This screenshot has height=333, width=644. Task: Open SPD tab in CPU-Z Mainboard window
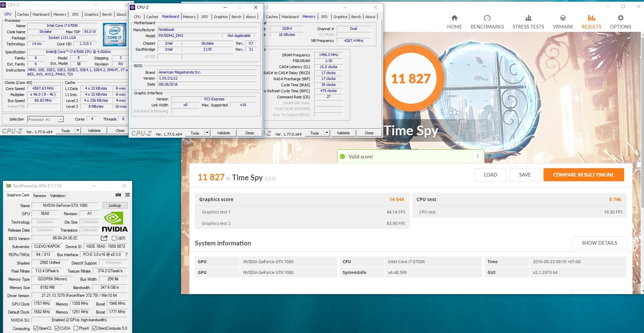[205, 17]
